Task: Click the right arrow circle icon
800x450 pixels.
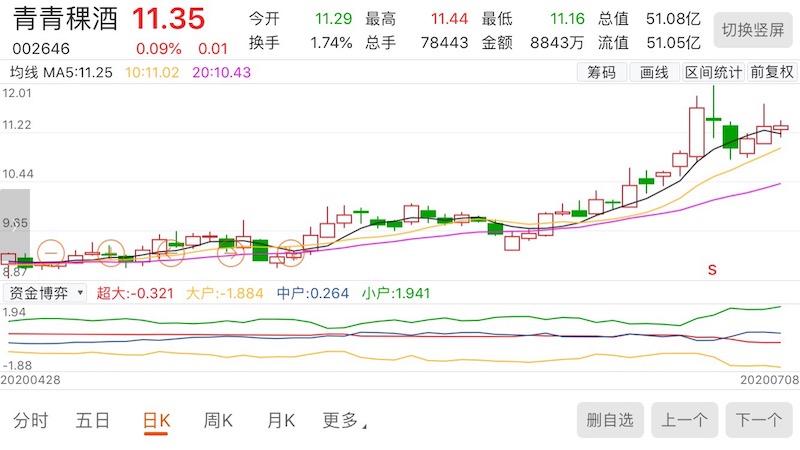Action: pyautogui.click(x=231, y=253)
